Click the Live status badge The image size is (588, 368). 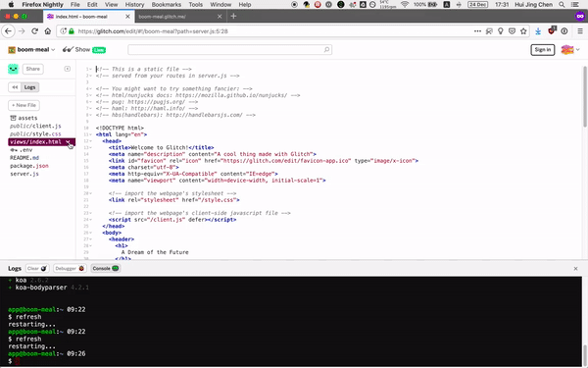click(x=99, y=50)
